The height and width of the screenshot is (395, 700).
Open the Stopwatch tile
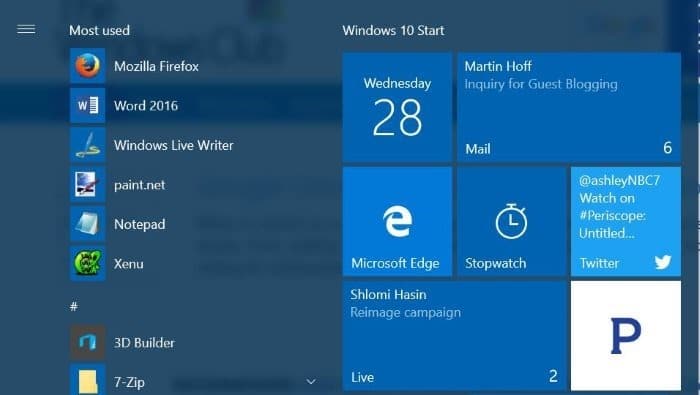(512, 221)
